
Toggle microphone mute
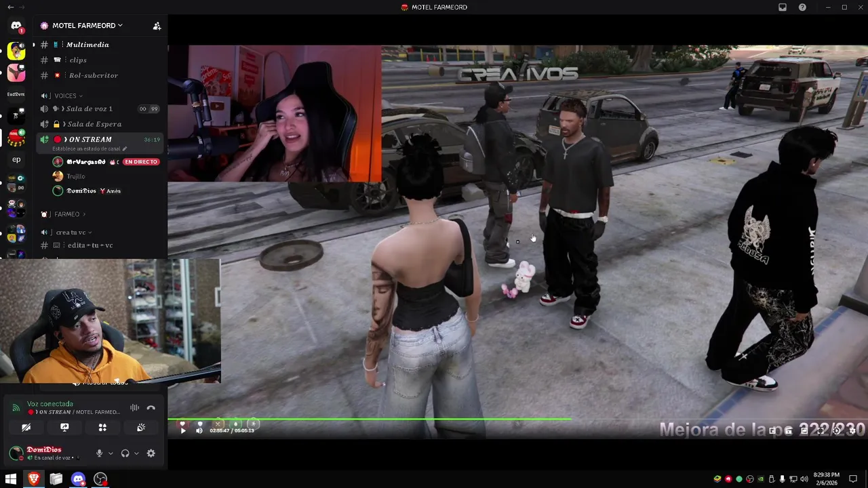[x=99, y=453]
